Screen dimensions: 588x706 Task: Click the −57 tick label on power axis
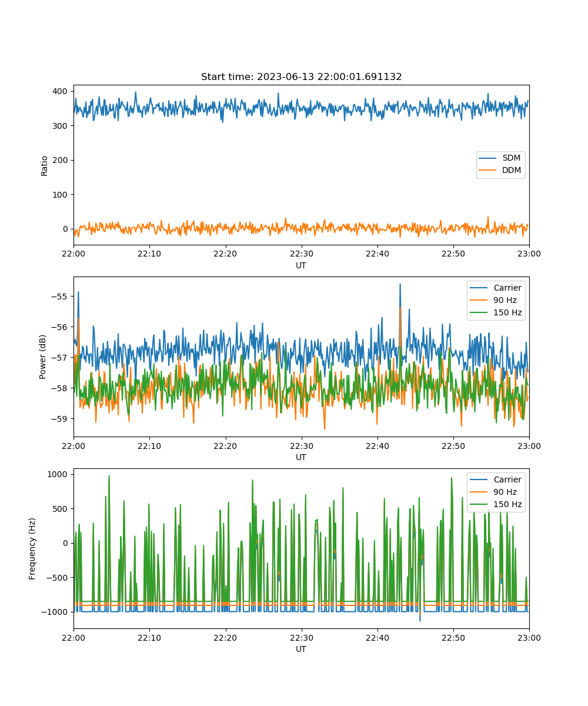tap(61, 357)
